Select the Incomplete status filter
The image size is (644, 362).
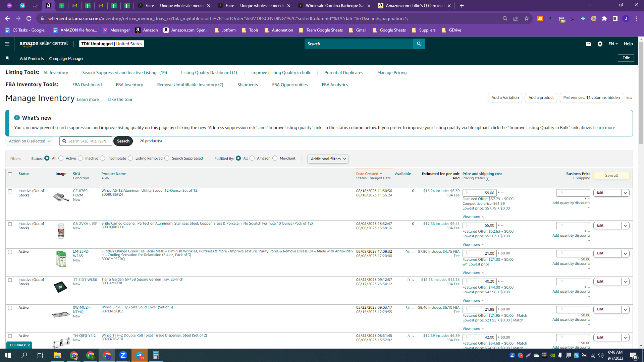point(103,158)
